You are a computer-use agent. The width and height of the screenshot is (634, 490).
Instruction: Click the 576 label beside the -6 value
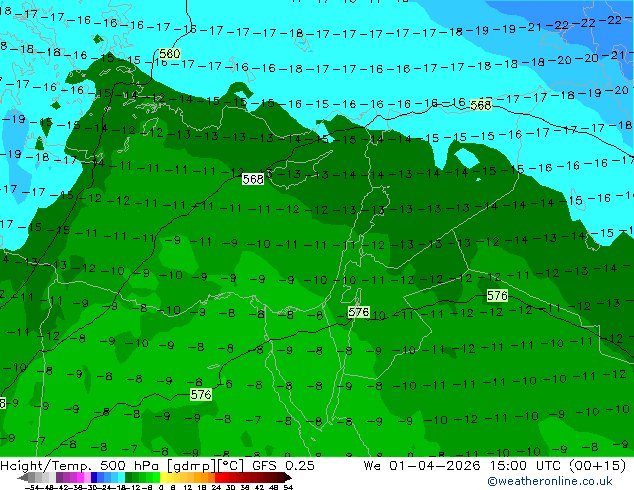[x=201, y=395]
